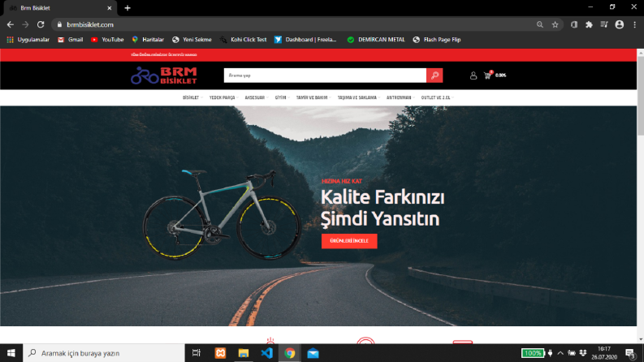Open the Gmail bookmark
The height and width of the screenshot is (362, 644).
(70, 40)
